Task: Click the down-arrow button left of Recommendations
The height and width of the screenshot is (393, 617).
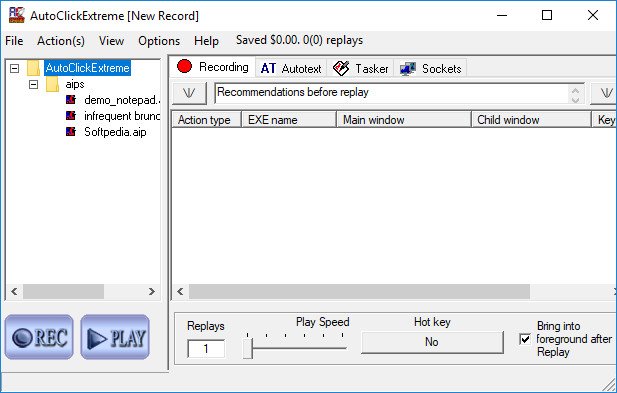Action: point(189,93)
